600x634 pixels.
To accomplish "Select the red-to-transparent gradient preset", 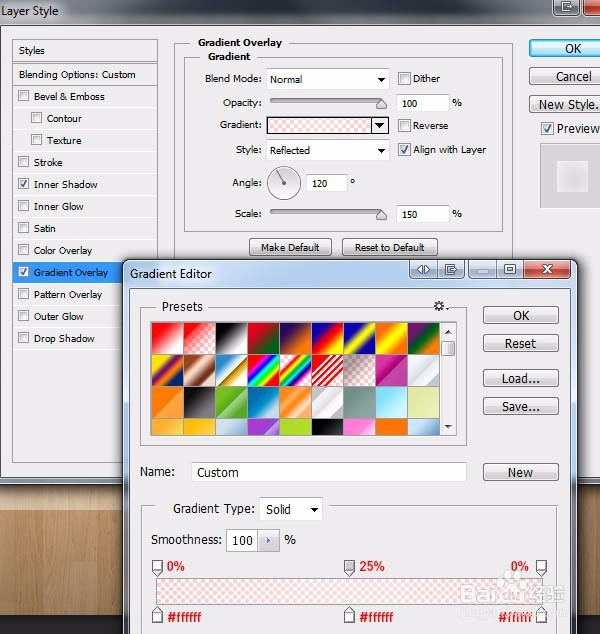I will [199, 338].
